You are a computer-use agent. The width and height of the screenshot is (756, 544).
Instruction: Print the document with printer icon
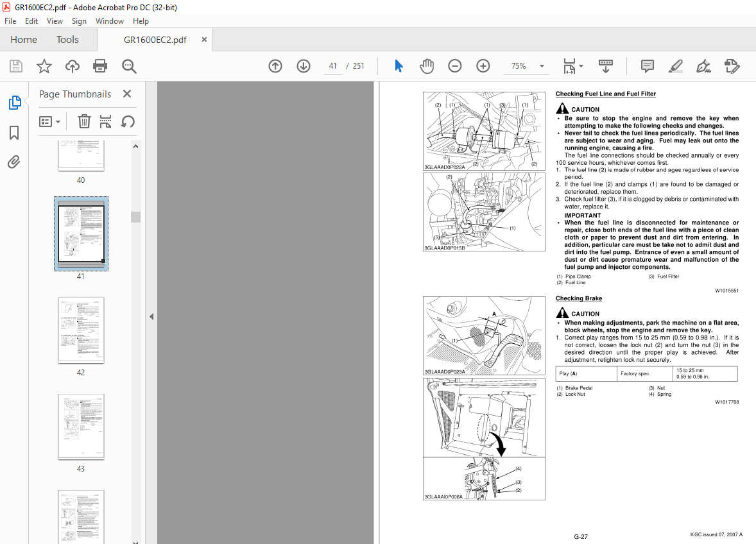point(100,66)
